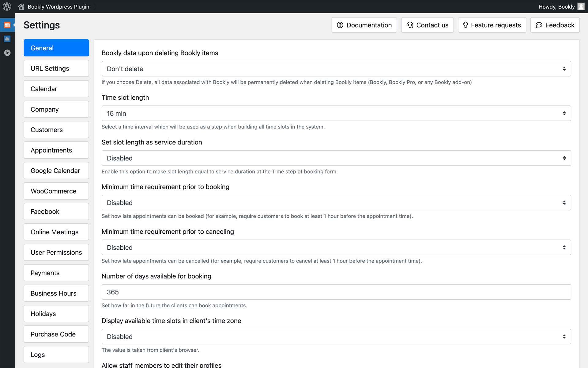Expand Minimum time prior to canceling dropdown
The height and width of the screenshot is (368, 588).
[x=336, y=247]
